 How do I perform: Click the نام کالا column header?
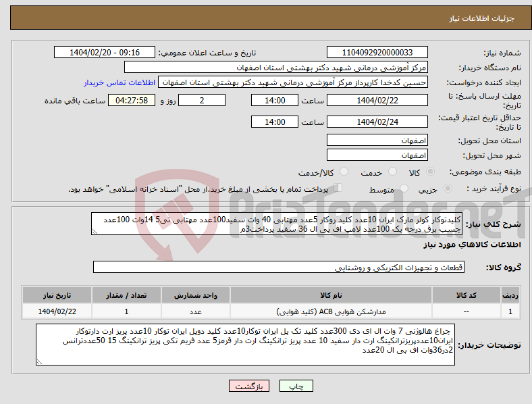[331, 295]
